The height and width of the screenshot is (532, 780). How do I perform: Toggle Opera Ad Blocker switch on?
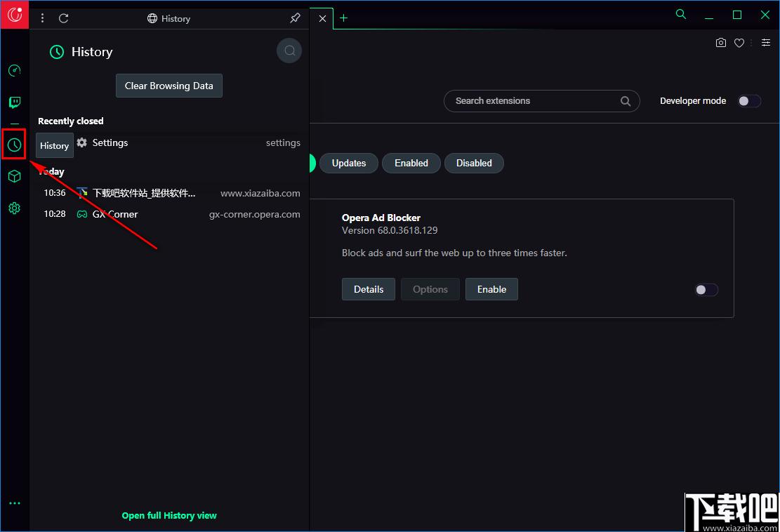tap(706, 289)
